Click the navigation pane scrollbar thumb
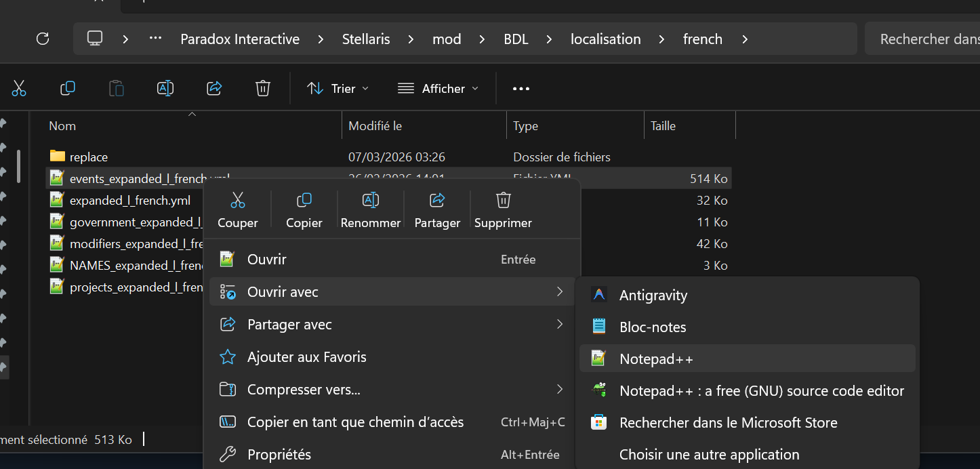 pos(18,165)
